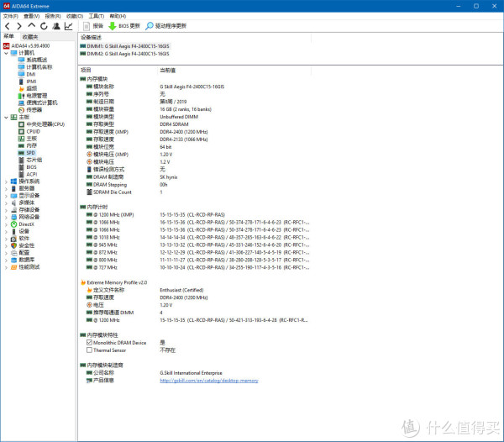This screenshot has height=442, width=504.
Task: Select DMI in the tree
Action: (27, 74)
